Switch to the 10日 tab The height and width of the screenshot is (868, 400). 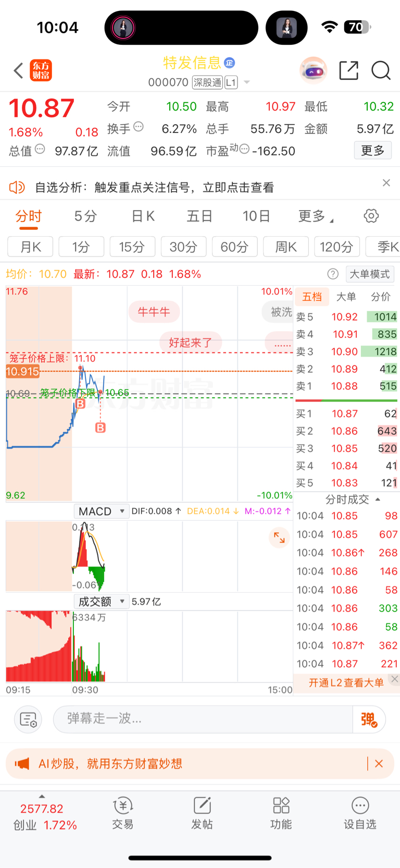click(x=256, y=216)
